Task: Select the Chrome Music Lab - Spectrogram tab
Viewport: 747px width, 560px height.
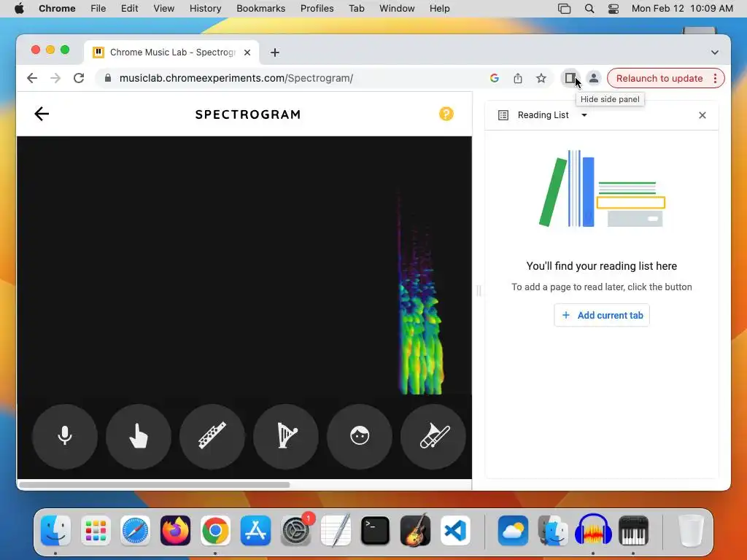Action: pyautogui.click(x=171, y=52)
